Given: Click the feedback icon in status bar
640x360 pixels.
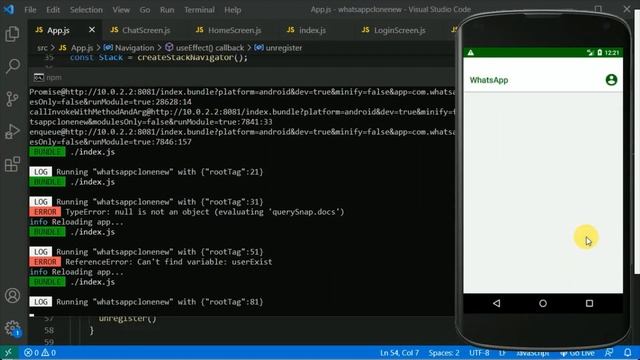Looking at the screenshot, I should [609, 353].
